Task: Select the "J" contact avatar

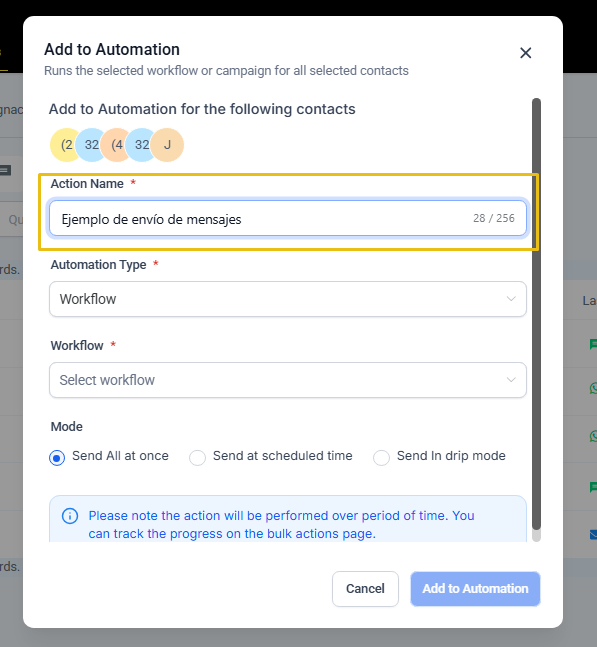Action: point(167,145)
